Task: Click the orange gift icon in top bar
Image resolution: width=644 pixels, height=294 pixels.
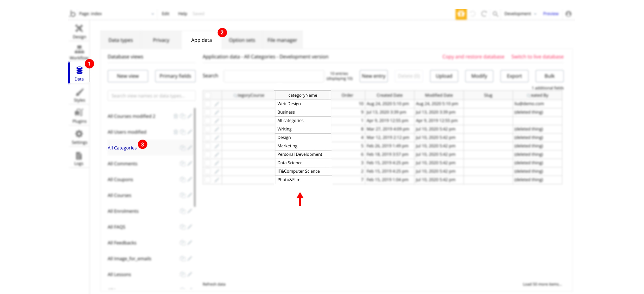Action: (461, 14)
